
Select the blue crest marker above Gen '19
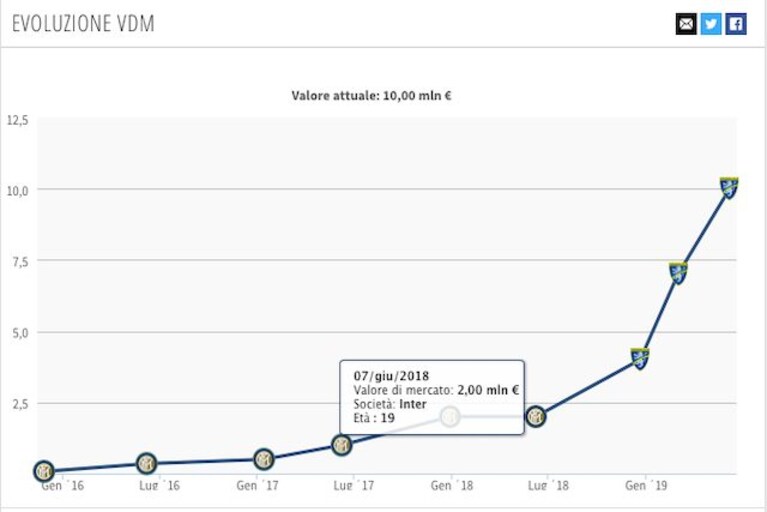pyautogui.click(x=640, y=358)
